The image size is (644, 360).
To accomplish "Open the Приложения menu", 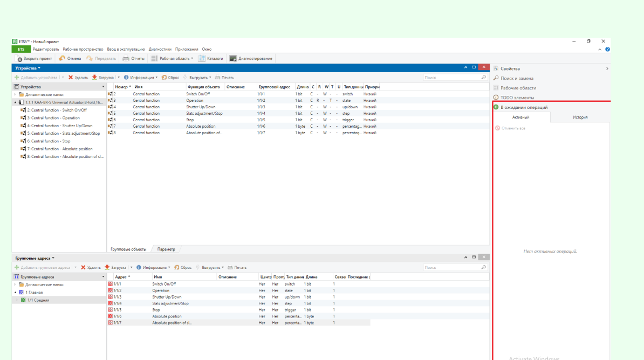I will (x=187, y=49).
